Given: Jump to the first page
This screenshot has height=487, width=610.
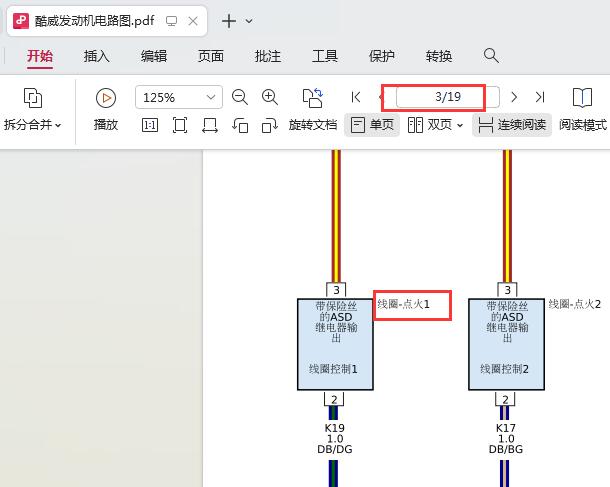Looking at the screenshot, I should coord(356,97).
